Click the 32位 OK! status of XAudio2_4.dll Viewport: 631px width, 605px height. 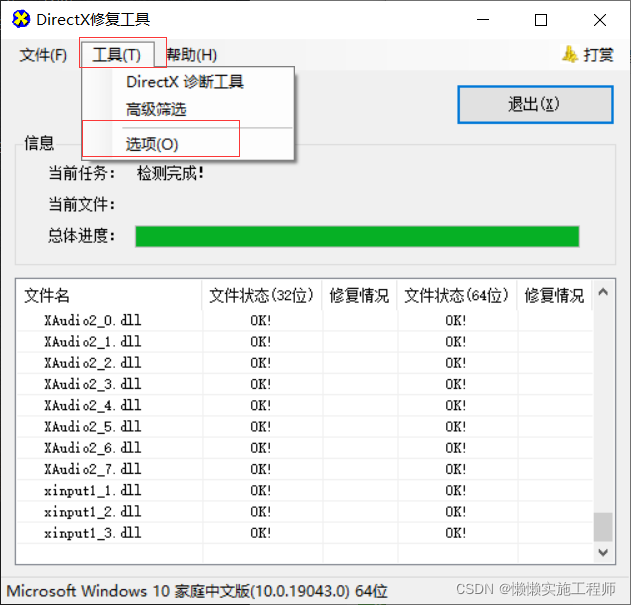click(x=261, y=406)
